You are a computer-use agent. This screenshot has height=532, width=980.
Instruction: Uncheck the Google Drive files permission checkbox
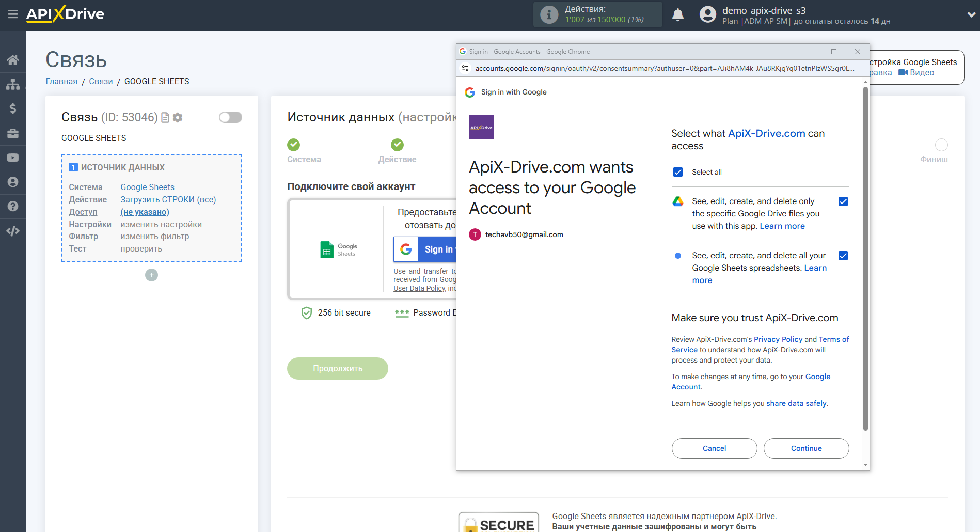pos(843,201)
